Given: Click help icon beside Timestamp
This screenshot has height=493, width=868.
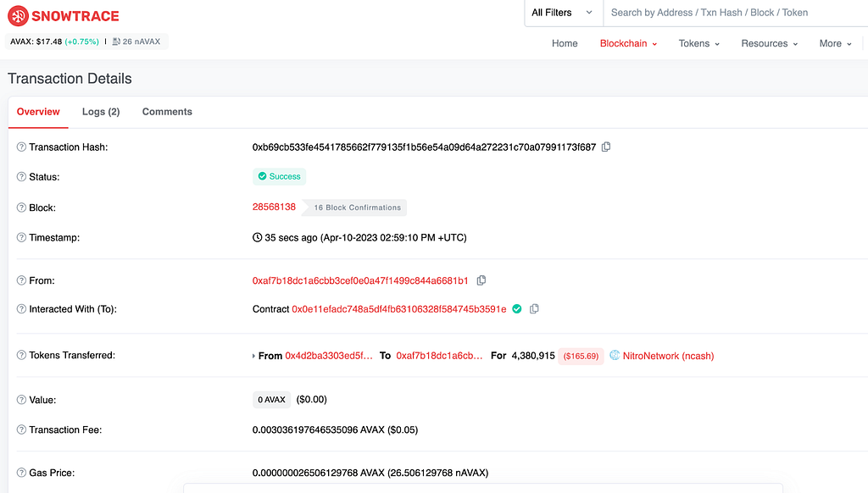Looking at the screenshot, I should tap(21, 237).
